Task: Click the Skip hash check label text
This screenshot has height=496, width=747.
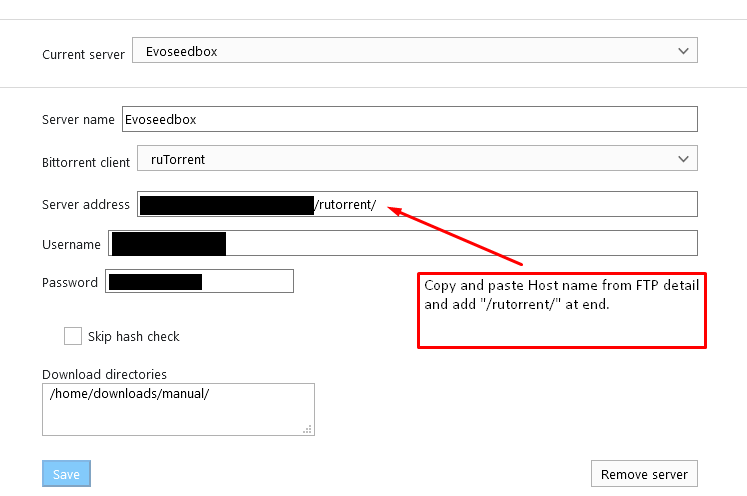Action: coord(133,337)
